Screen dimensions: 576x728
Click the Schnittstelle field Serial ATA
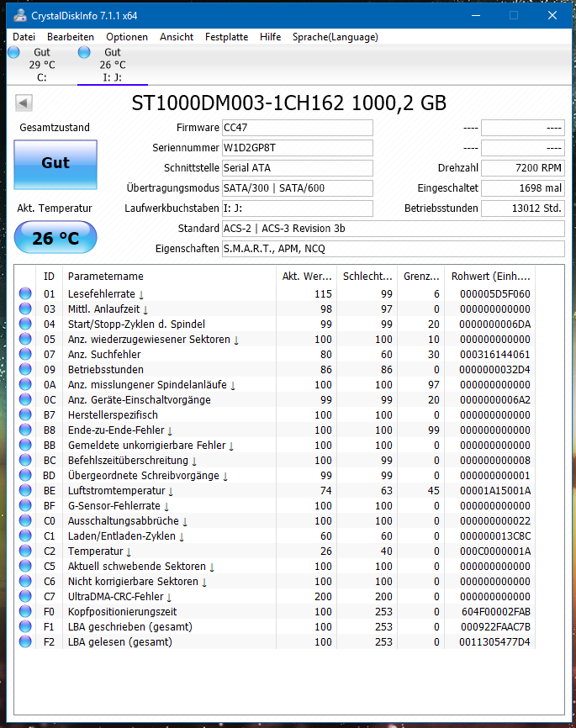point(298,168)
